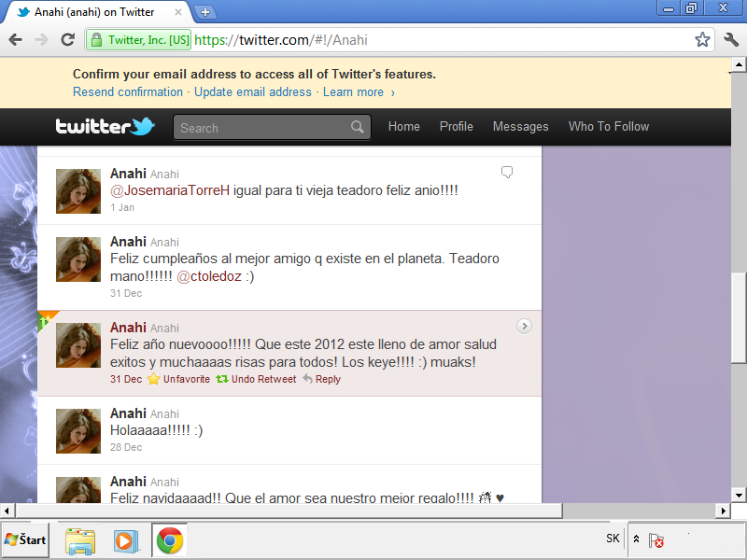
Task: Click avatar on the Holaaaaa tweet
Action: click(78, 431)
